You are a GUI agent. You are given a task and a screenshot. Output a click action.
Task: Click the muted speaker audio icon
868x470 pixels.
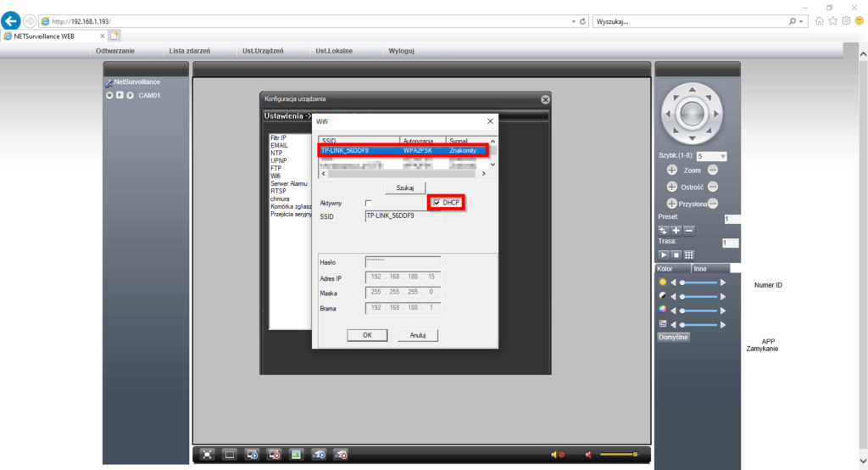click(557, 456)
